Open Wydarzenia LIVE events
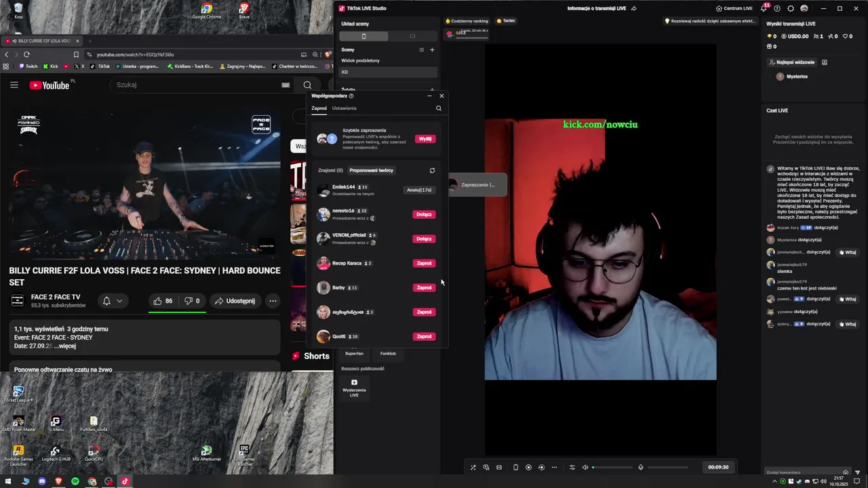This screenshot has width=868, height=488. click(354, 387)
